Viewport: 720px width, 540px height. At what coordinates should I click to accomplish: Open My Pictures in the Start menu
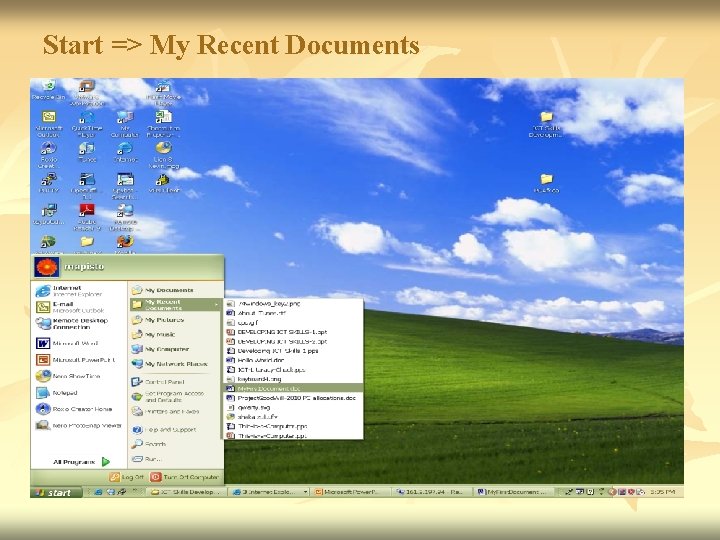(175, 320)
